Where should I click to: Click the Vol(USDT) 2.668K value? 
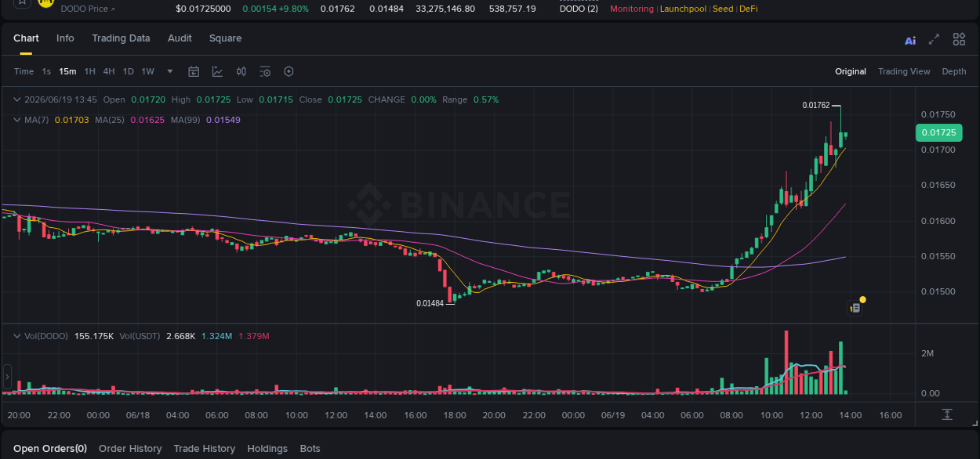click(180, 336)
